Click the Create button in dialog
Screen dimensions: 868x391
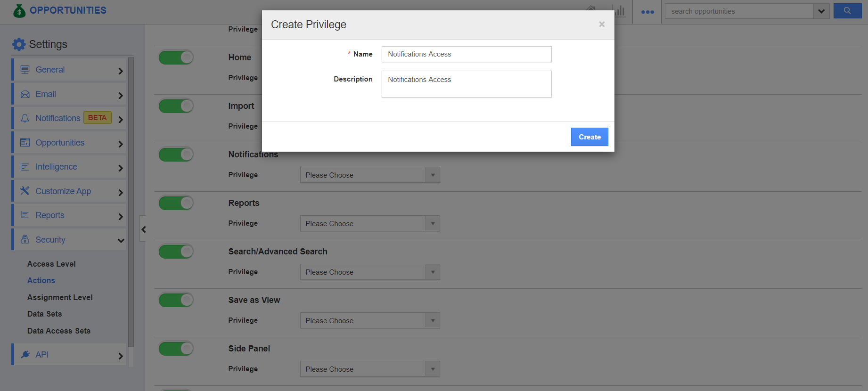point(589,137)
